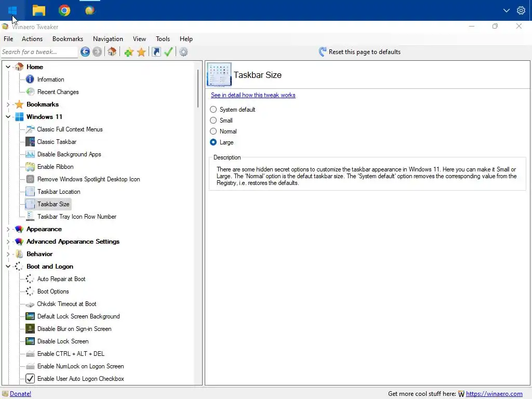Image resolution: width=532 pixels, height=399 pixels.
Task: Expand Advanced Appearance Settings node
Action: point(8,242)
